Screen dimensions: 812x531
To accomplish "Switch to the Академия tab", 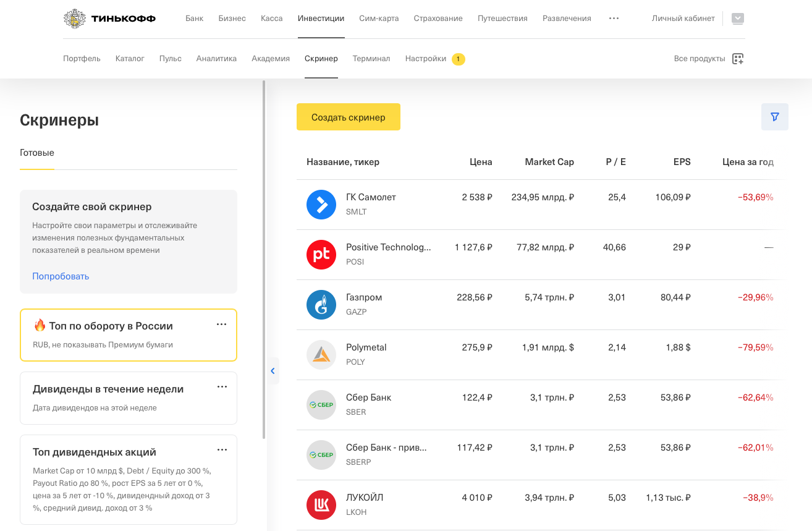I will [x=271, y=59].
